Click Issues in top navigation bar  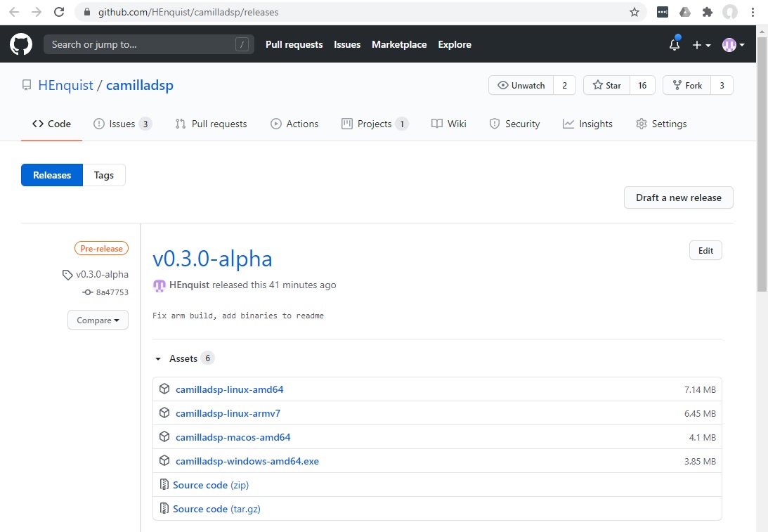click(x=347, y=44)
